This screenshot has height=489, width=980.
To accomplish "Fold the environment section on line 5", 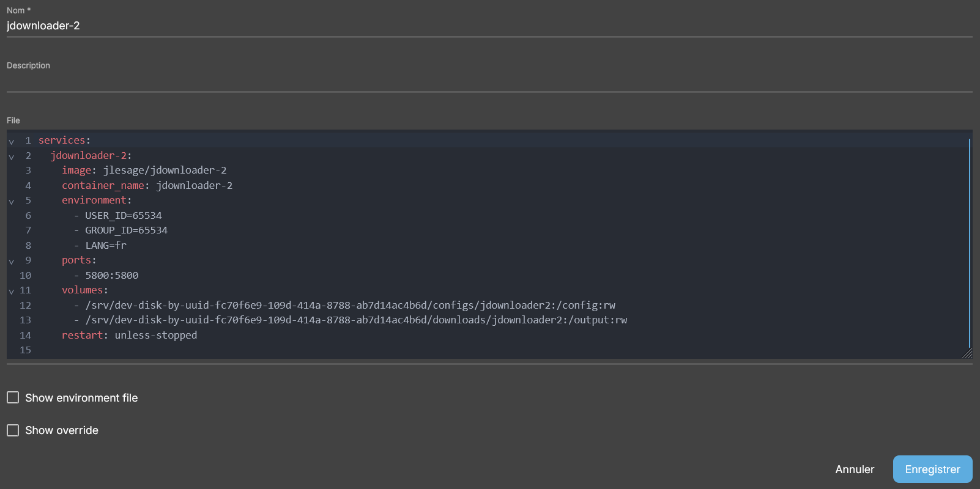I will coord(11,201).
